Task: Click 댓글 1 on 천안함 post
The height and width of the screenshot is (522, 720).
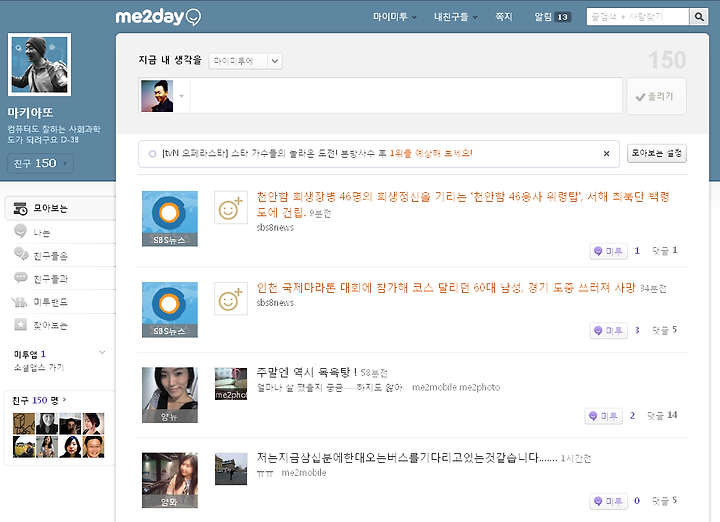Action: point(664,251)
